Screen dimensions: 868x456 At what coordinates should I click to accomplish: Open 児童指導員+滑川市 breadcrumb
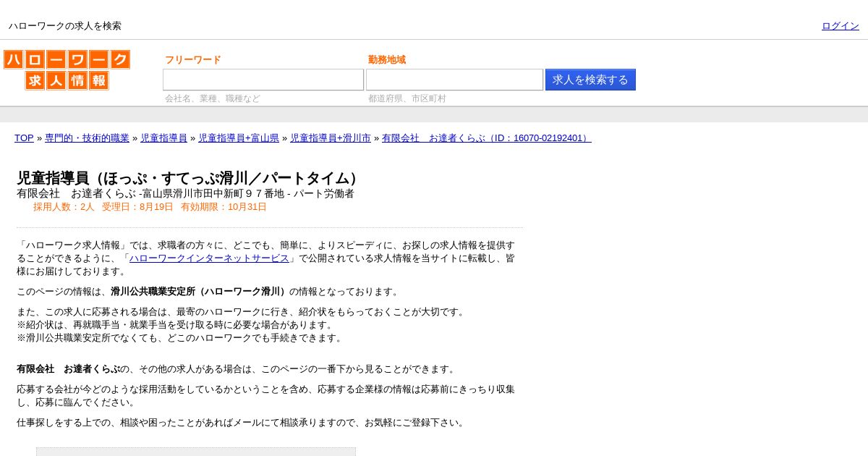point(331,138)
